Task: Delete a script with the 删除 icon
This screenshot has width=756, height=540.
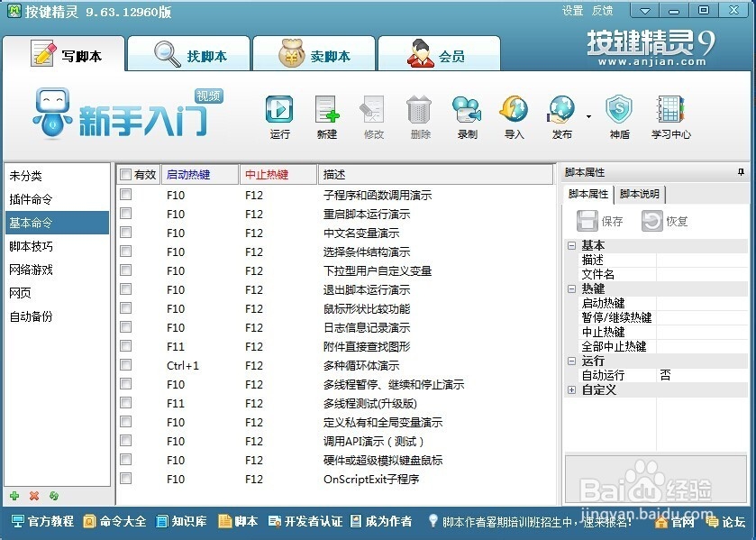Action: tap(420, 115)
